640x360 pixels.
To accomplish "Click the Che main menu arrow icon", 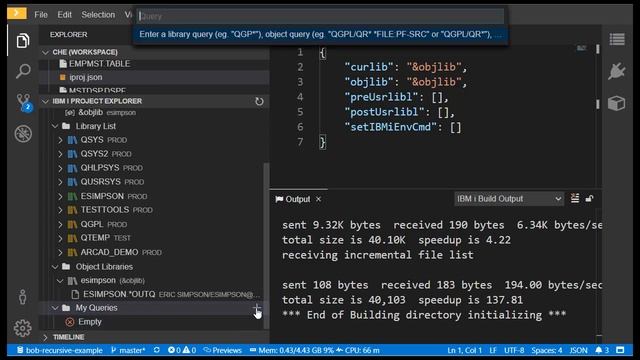I will pos(17,13).
